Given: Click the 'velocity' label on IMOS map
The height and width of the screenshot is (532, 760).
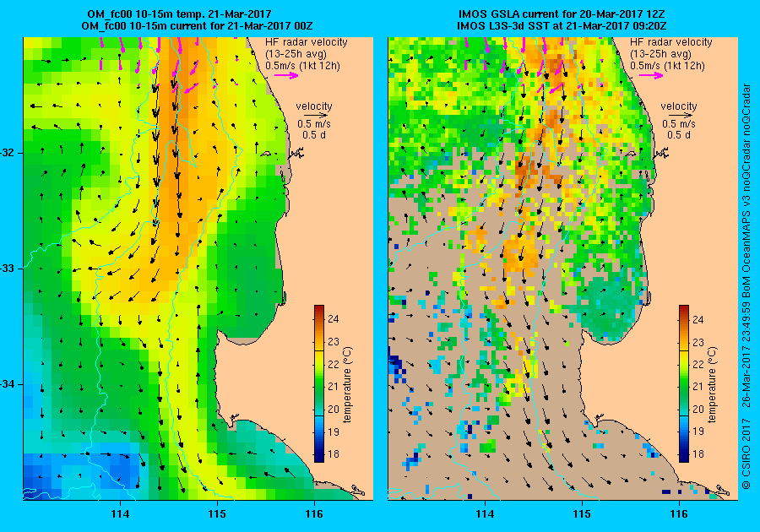Looking at the screenshot, I should click(x=679, y=106).
